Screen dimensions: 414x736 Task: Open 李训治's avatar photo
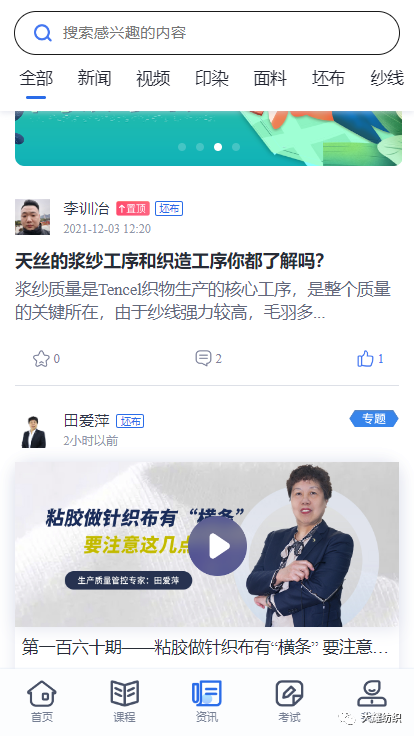point(32,216)
